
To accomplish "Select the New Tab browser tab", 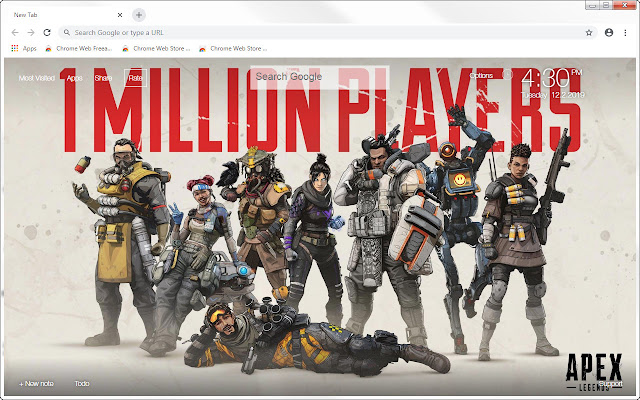I will pyautogui.click(x=65, y=15).
